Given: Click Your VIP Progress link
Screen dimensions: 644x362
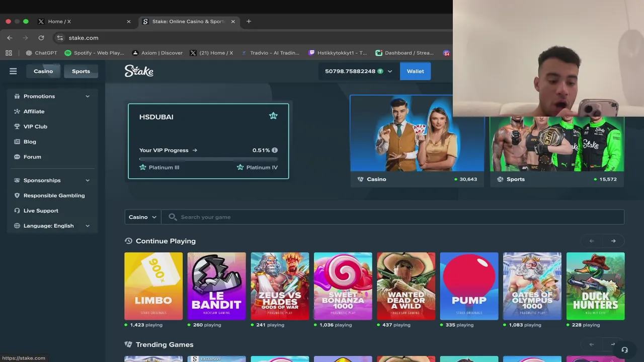Looking at the screenshot, I should [x=168, y=150].
